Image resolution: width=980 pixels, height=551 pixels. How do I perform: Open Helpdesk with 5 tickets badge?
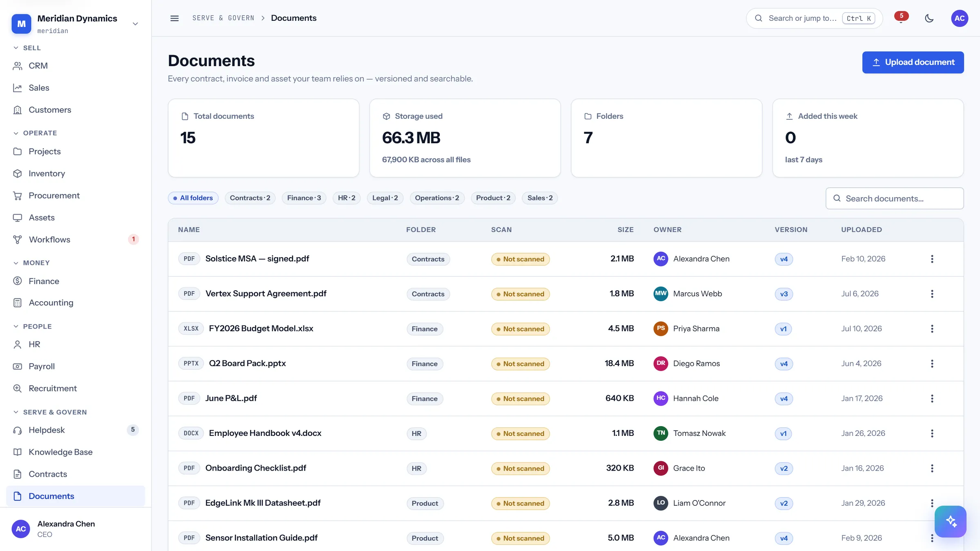76,430
